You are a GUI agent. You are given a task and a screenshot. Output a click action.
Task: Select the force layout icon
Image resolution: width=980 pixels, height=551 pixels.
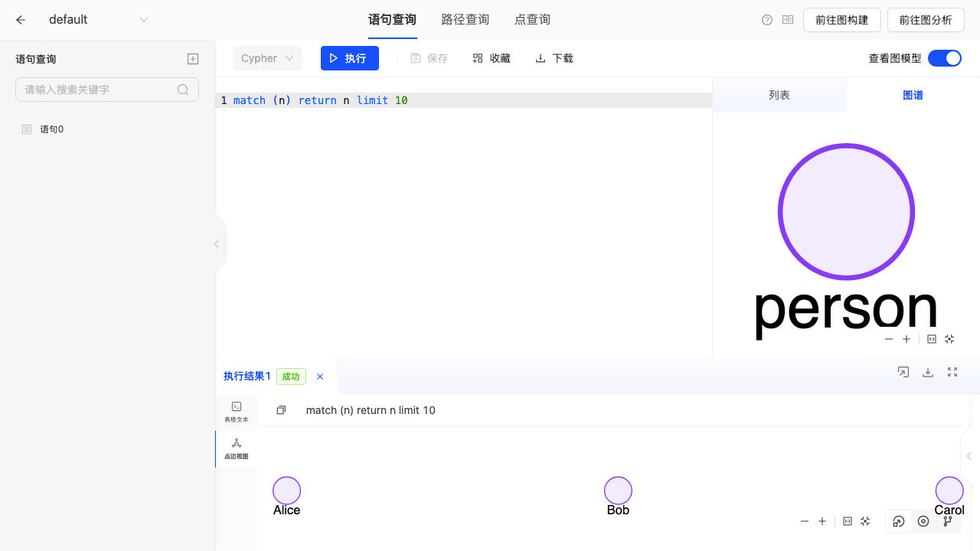point(899,521)
